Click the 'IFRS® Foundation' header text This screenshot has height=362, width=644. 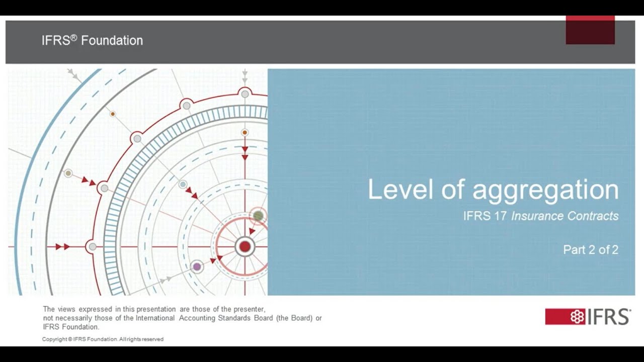coord(92,40)
